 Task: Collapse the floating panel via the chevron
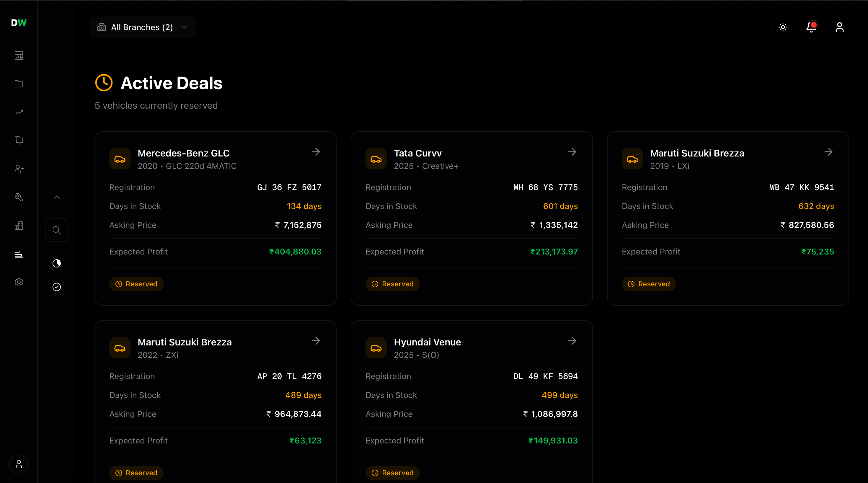coord(57,197)
